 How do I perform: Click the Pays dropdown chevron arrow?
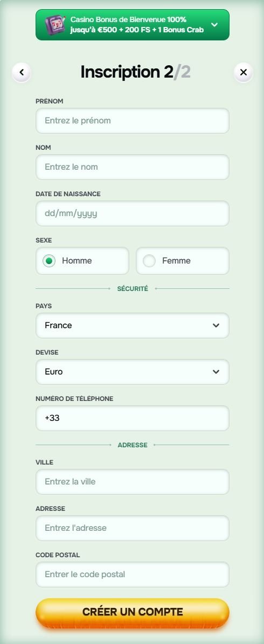coord(216,326)
